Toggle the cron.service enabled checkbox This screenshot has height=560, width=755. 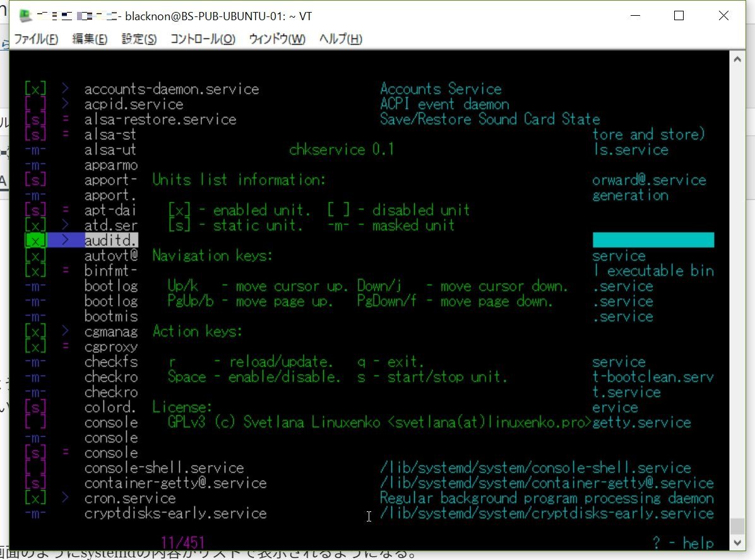pos(35,498)
